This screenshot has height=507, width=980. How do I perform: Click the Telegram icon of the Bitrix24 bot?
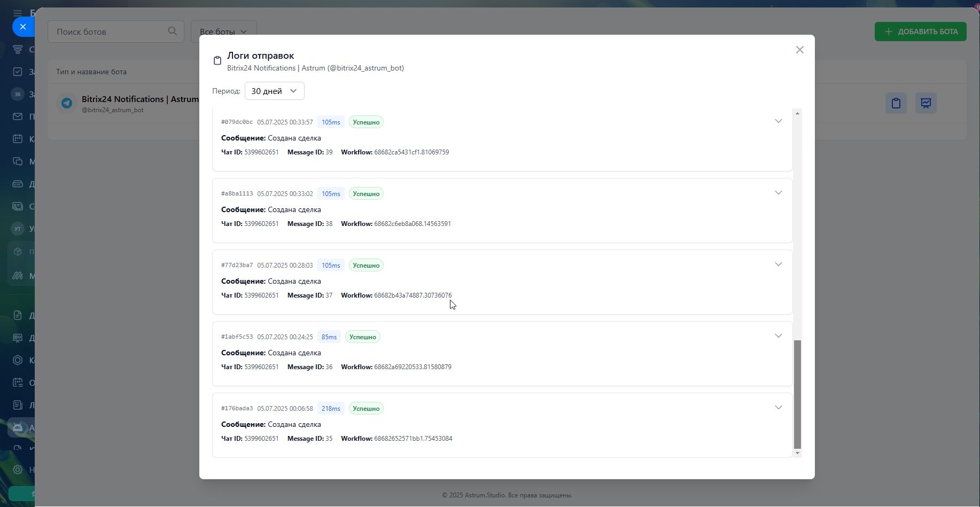click(67, 103)
